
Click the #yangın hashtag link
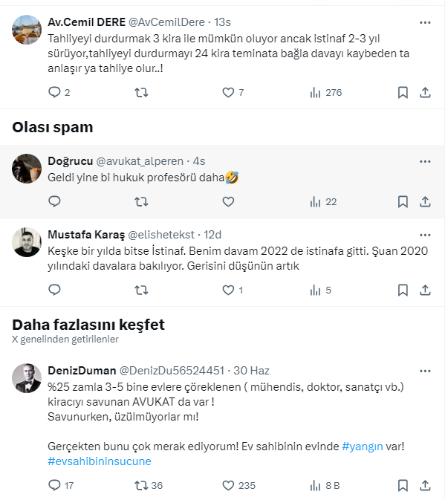coord(362,447)
